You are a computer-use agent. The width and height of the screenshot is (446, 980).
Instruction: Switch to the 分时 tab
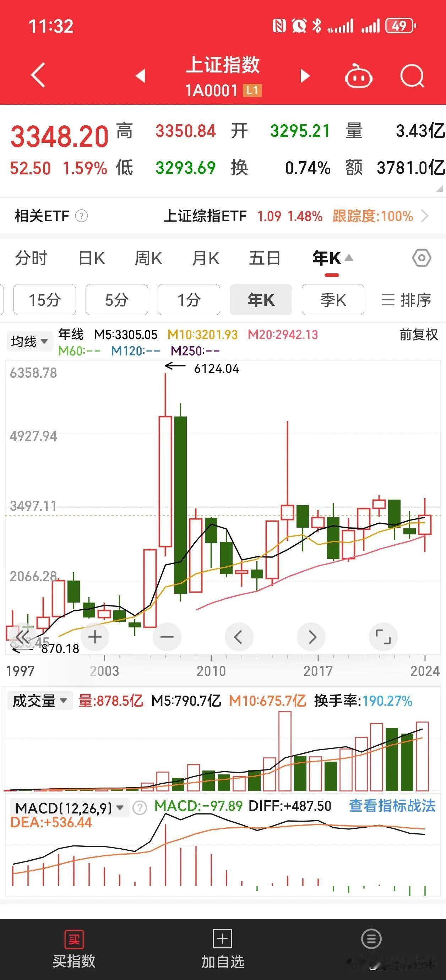tap(31, 258)
